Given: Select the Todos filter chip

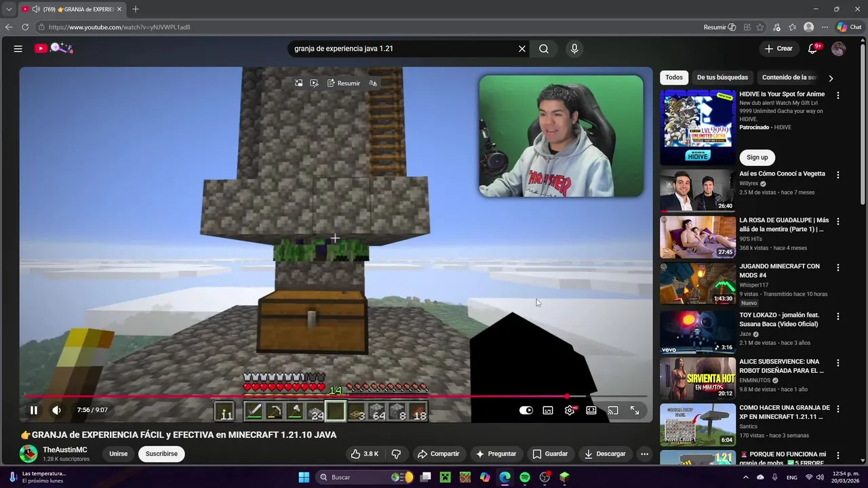Looking at the screenshot, I should [674, 77].
